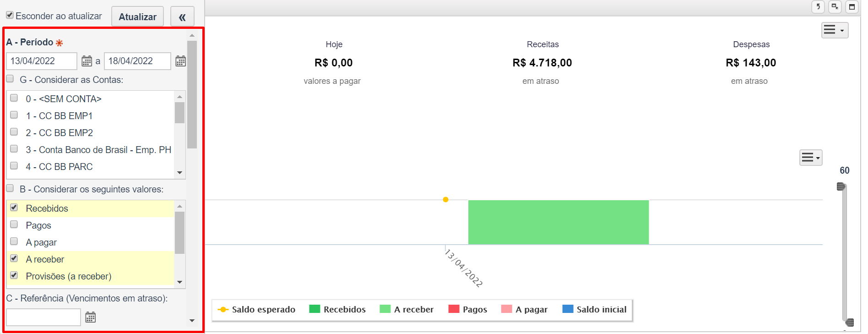Uncheck the Recebidos option
This screenshot has height=334, width=868.
14,208
